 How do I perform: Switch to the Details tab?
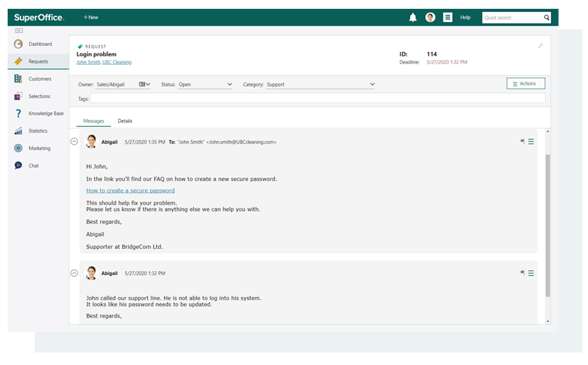point(125,121)
